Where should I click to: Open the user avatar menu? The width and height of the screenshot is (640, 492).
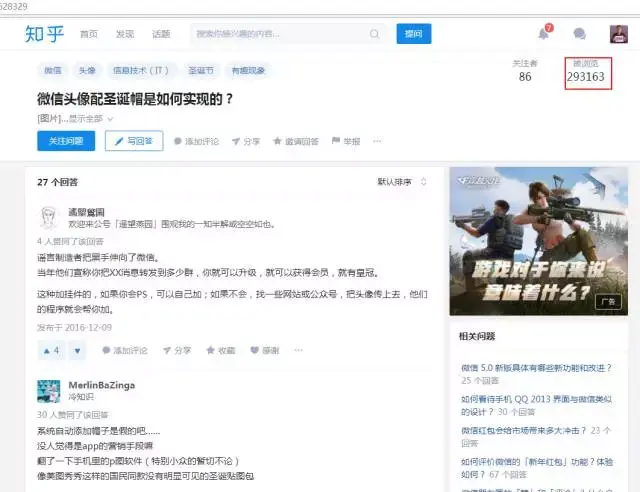pos(619,34)
